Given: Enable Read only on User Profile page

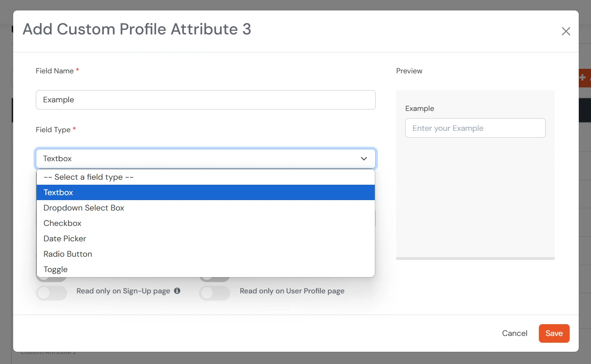Looking at the screenshot, I should tap(214, 293).
